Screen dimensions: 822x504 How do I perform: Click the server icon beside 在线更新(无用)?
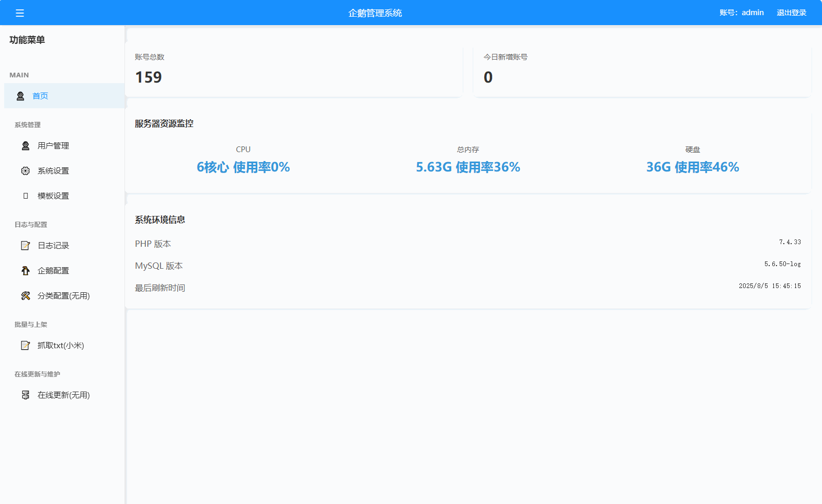[26, 395]
